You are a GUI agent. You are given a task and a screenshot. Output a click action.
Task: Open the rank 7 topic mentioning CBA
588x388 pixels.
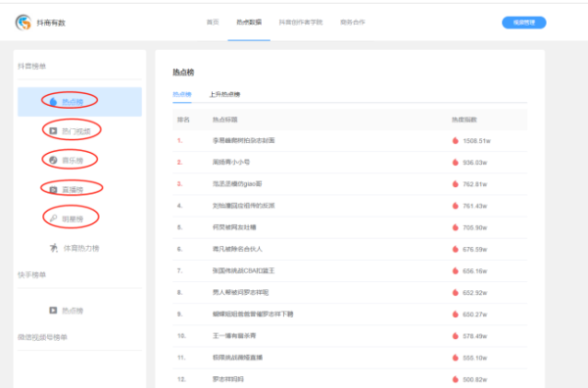tap(244, 270)
